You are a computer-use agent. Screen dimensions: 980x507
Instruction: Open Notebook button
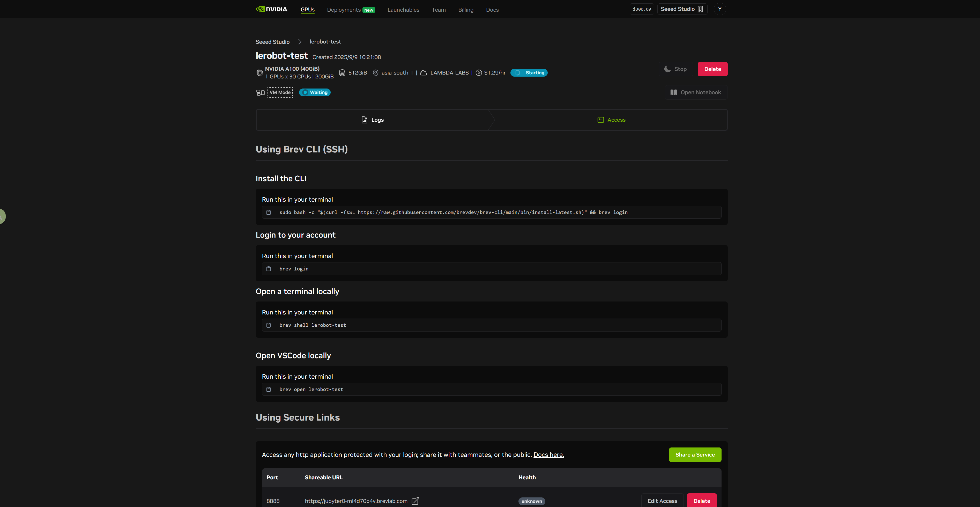coord(696,92)
